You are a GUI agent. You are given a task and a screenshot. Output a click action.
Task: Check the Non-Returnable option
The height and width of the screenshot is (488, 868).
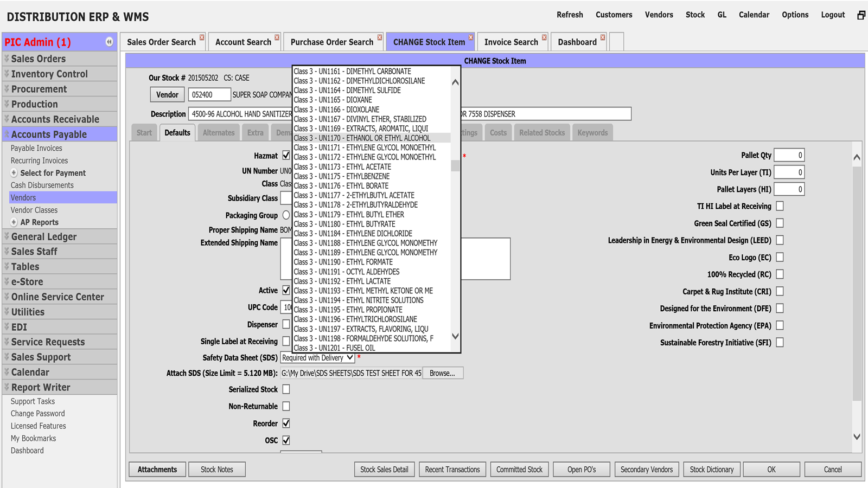pos(286,406)
